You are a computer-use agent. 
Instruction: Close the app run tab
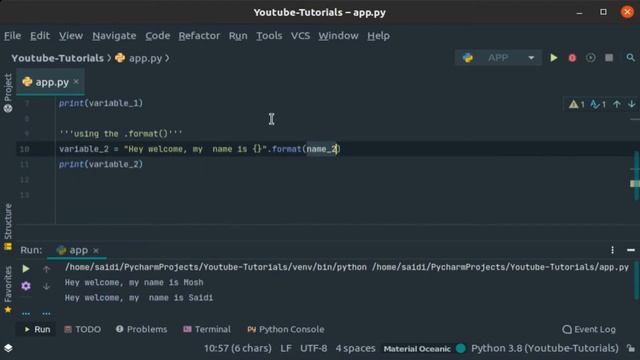[x=96, y=251]
